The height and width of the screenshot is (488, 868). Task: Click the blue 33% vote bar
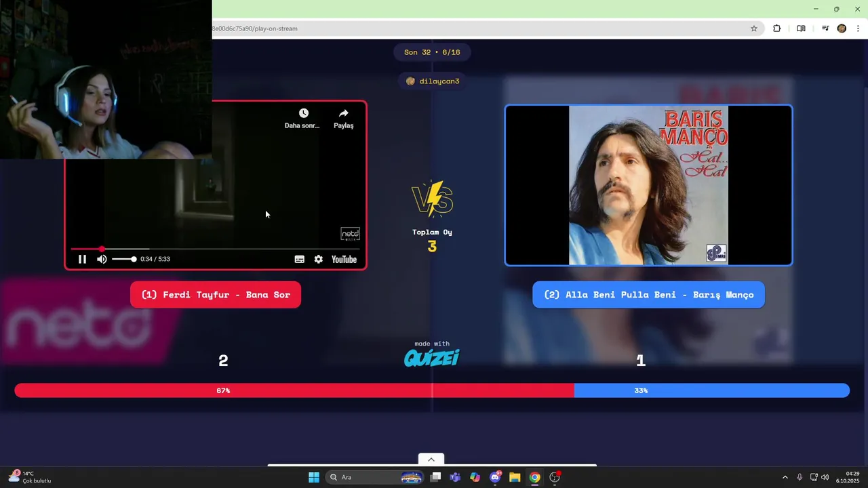[x=712, y=390]
